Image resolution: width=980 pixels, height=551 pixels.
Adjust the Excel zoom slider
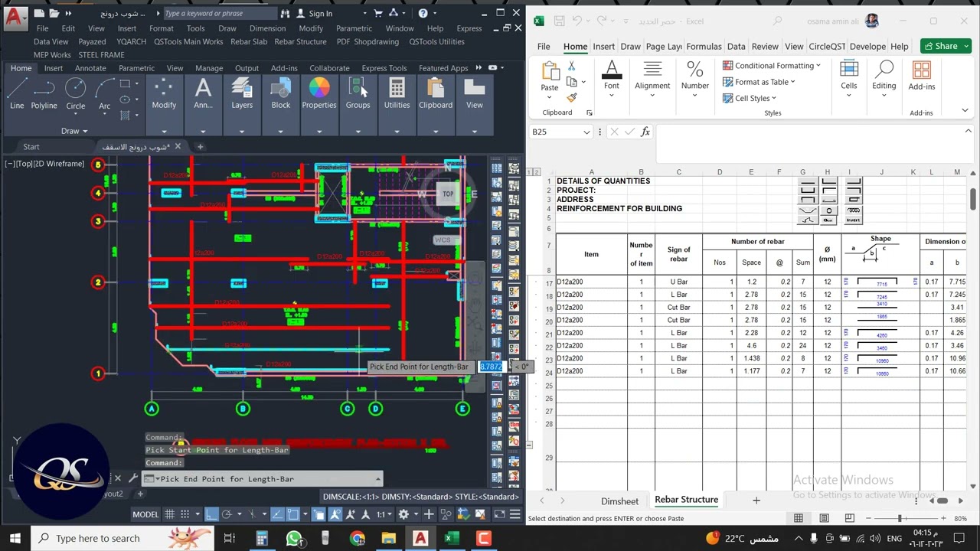[900, 519]
